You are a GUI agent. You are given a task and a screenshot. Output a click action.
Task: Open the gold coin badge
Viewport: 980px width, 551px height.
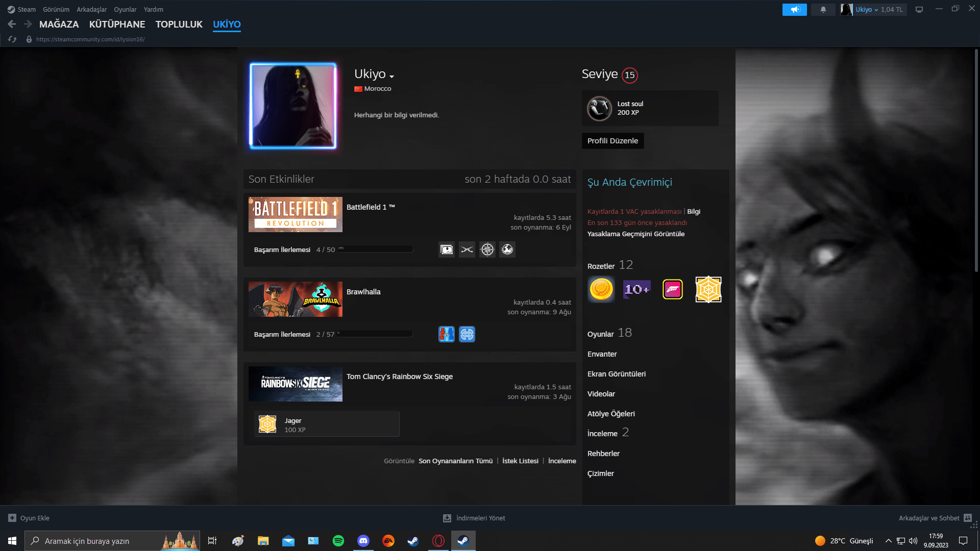click(x=601, y=289)
